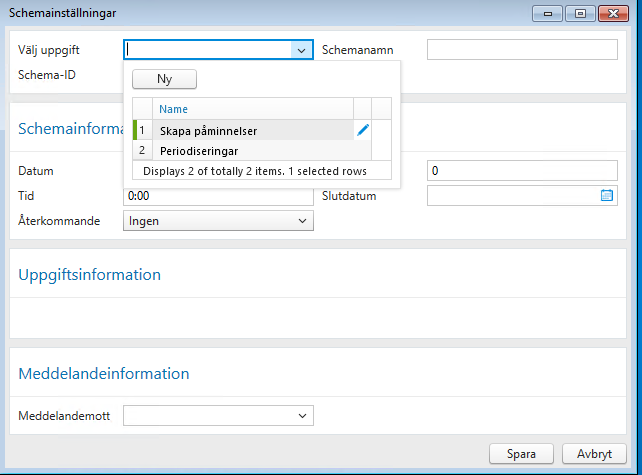Minimize the Schemainställningar window
642x475 pixels.
(x=547, y=13)
